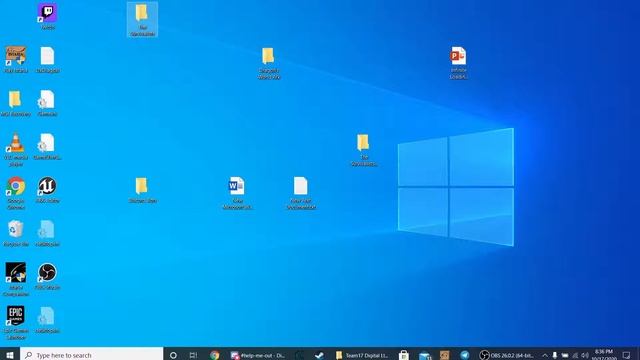This screenshot has width=640, height=360.
Task: Select the faded file beside the Recycle Bin
Action: pyautogui.click(x=47, y=233)
